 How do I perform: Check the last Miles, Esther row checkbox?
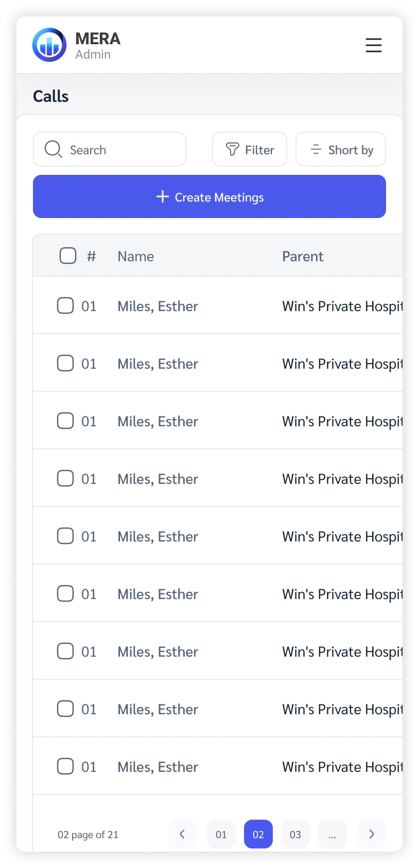click(65, 766)
